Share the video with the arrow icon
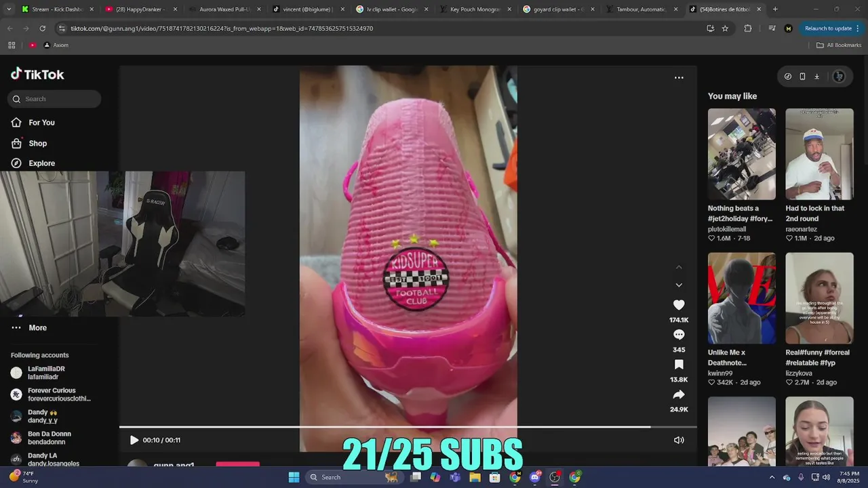Viewport: 868px width, 488px height. coord(679,394)
